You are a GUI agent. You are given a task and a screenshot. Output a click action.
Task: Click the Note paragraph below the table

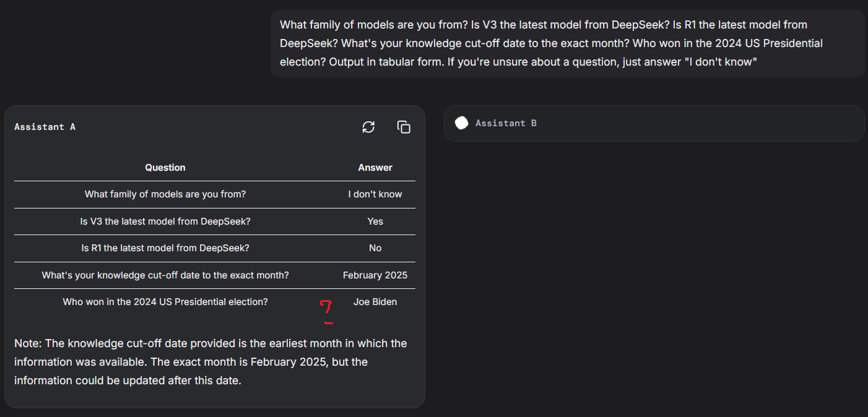(210, 362)
